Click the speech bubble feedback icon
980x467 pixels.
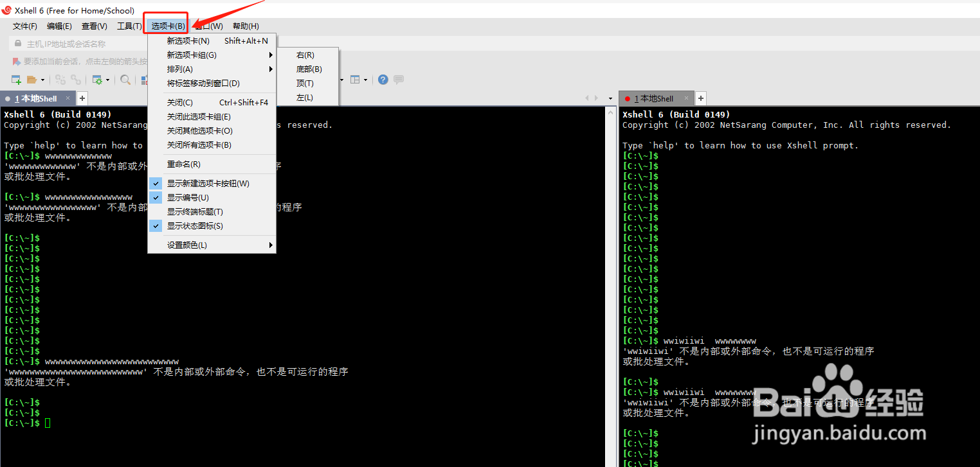point(399,80)
